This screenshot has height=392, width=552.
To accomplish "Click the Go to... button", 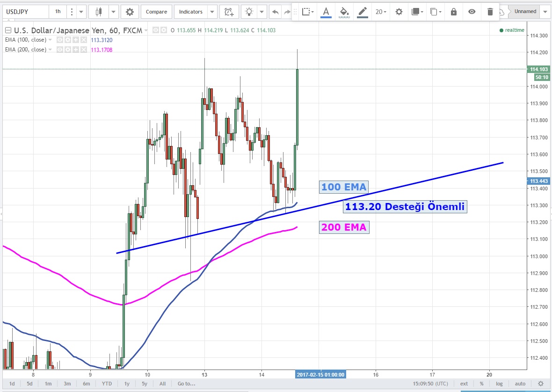I will (x=186, y=384).
